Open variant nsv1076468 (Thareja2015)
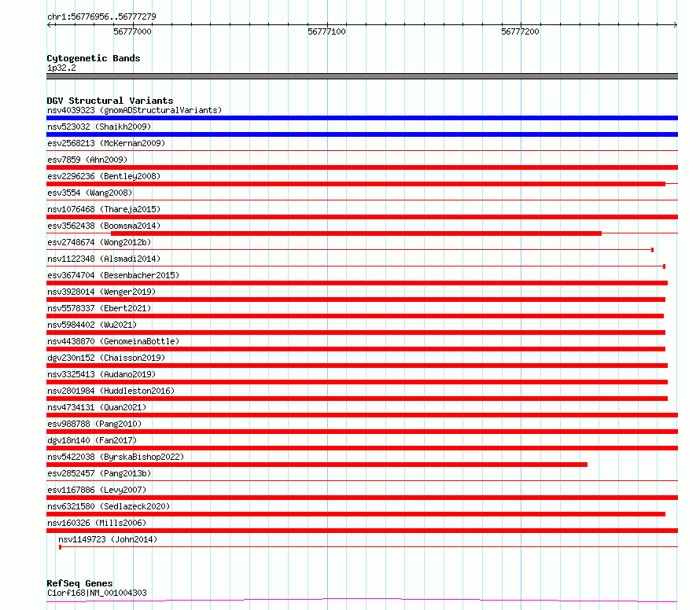The image size is (700, 610). pyautogui.click(x=104, y=209)
